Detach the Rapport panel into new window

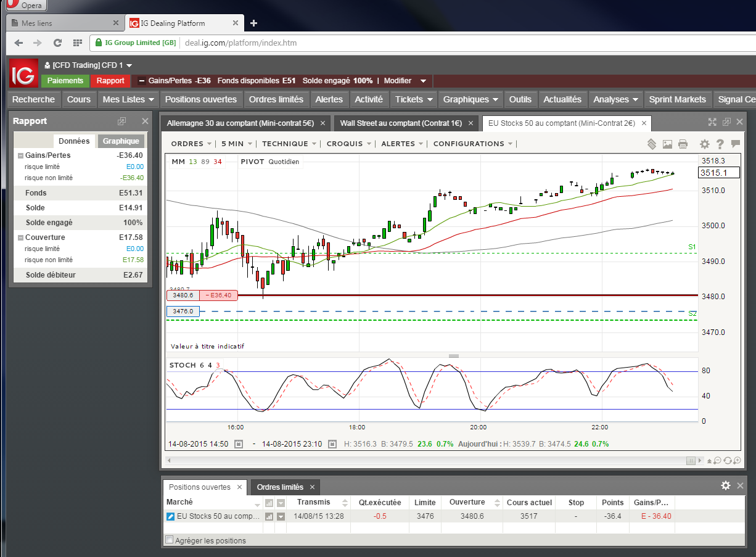tap(122, 122)
